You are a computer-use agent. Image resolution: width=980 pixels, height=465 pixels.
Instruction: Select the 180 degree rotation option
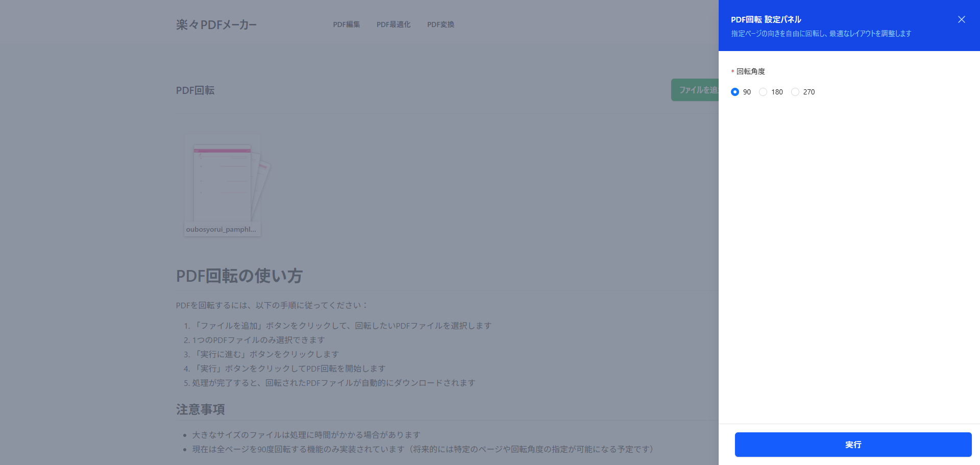coord(763,92)
